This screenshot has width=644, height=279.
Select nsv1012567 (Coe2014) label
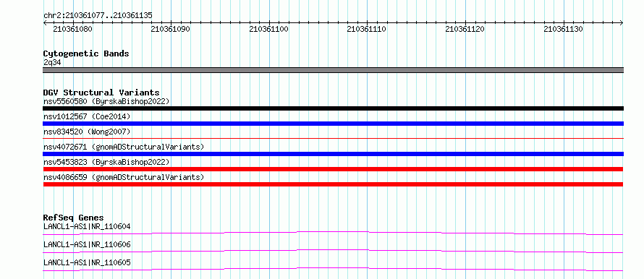click(87, 116)
